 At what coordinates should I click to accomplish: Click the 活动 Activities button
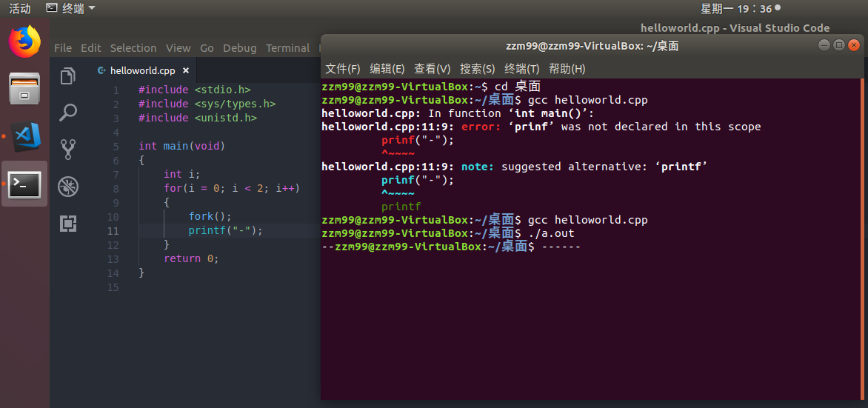click(19, 9)
